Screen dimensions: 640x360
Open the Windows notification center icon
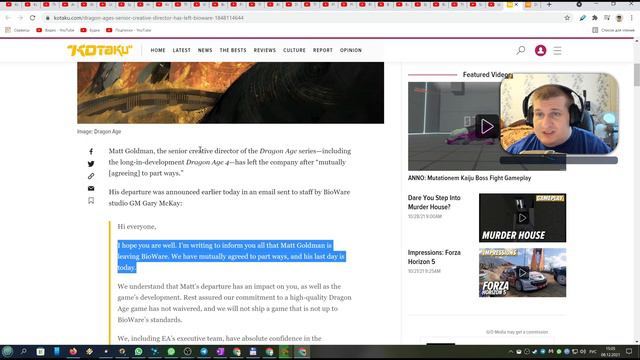[x=629, y=351]
